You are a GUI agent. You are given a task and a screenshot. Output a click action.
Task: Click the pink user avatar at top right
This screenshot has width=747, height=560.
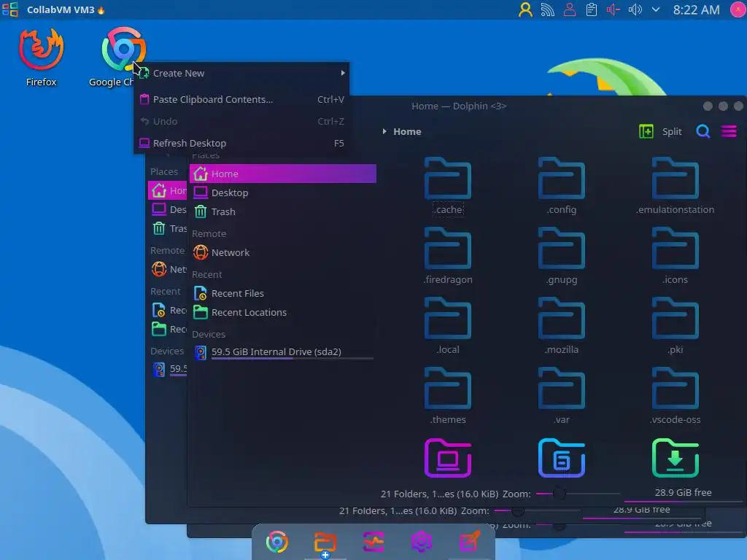[738, 9]
